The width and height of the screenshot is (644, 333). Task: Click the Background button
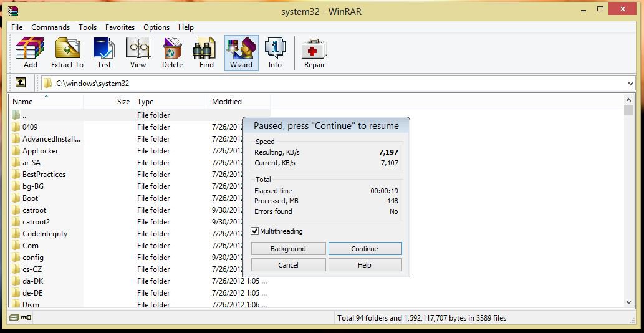point(288,249)
